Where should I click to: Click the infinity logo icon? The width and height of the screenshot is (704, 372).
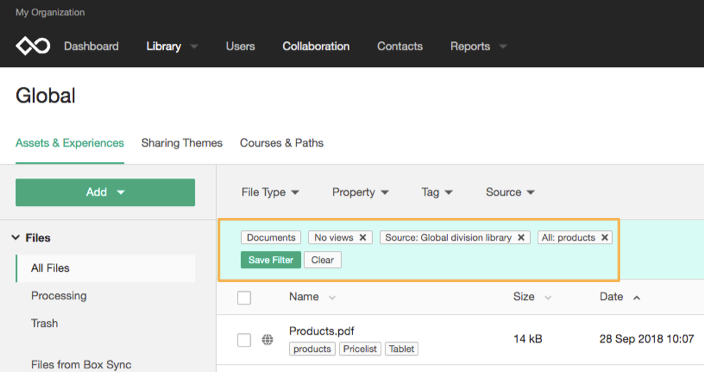pyautogui.click(x=33, y=46)
